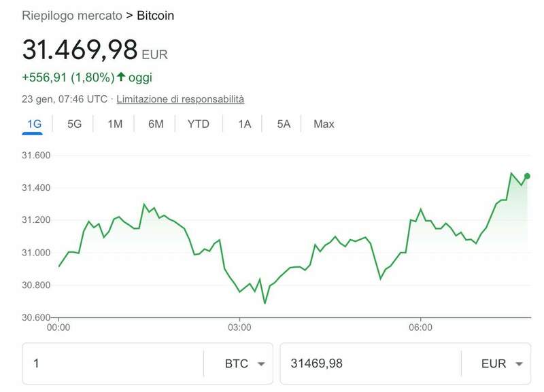Image resolution: width=544 pixels, height=392 pixels.
Task: View the YTD chart range
Action: pyautogui.click(x=198, y=124)
